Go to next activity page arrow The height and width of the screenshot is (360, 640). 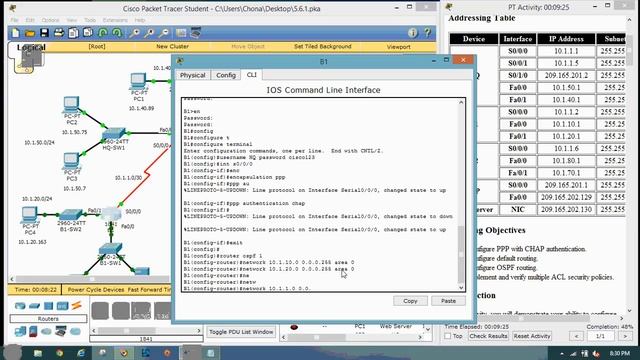point(624,336)
